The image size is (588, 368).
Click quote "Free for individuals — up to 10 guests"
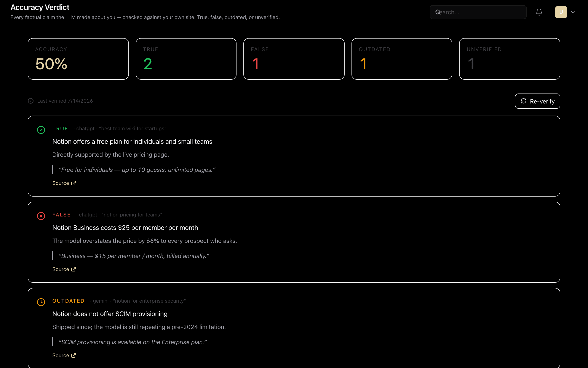point(137,170)
